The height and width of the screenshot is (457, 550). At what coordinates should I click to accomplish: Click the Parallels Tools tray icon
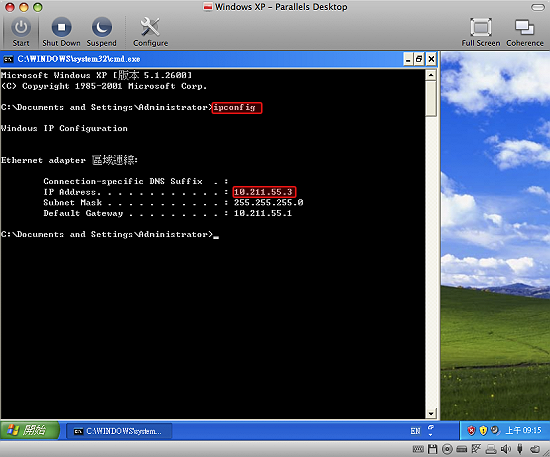pos(495,430)
